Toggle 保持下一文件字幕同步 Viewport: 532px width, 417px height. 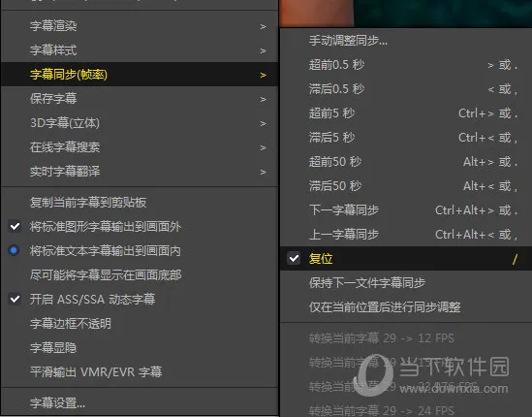coord(406,283)
